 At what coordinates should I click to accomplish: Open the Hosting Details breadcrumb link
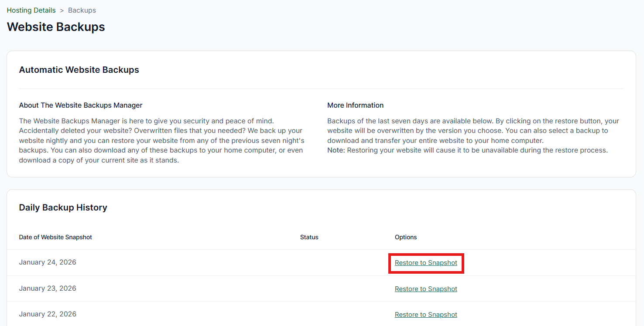(x=31, y=10)
